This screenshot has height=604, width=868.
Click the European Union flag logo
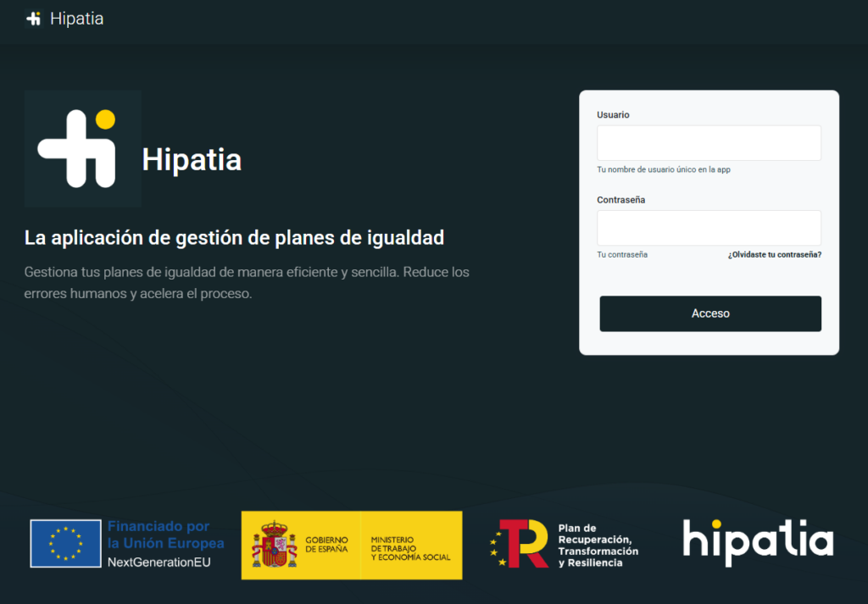[x=66, y=544]
